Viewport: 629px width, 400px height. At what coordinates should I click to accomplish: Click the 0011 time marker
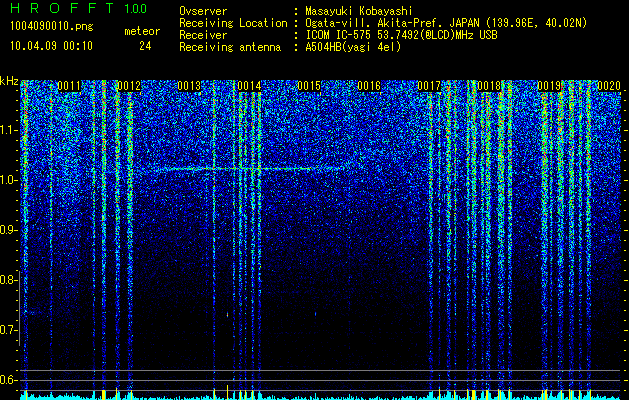click(x=69, y=86)
